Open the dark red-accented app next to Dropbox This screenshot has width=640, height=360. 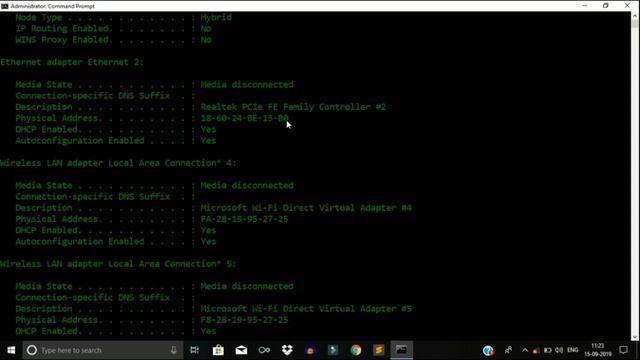pos(310,350)
